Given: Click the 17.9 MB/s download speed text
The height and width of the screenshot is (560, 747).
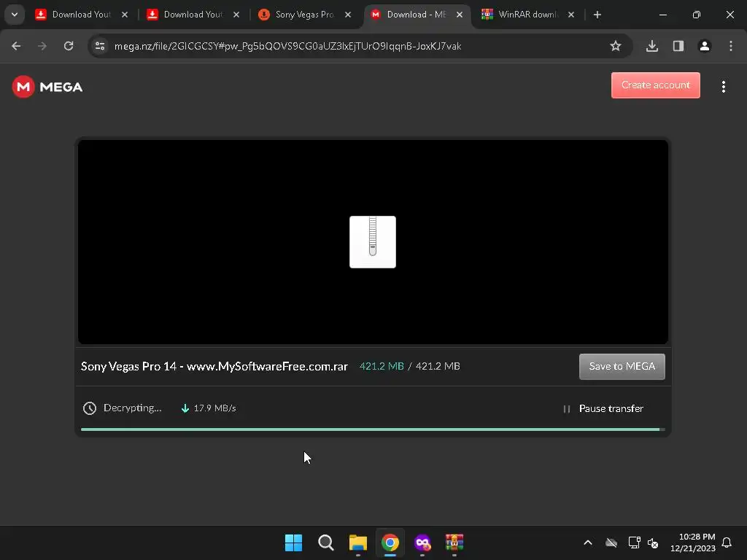Looking at the screenshot, I should pyautogui.click(x=214, y=408).
